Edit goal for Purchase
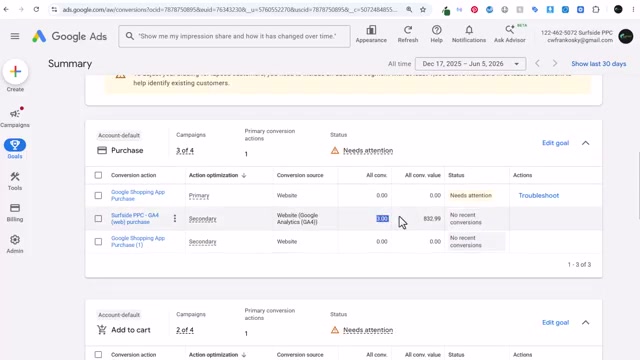 (555, 143)
